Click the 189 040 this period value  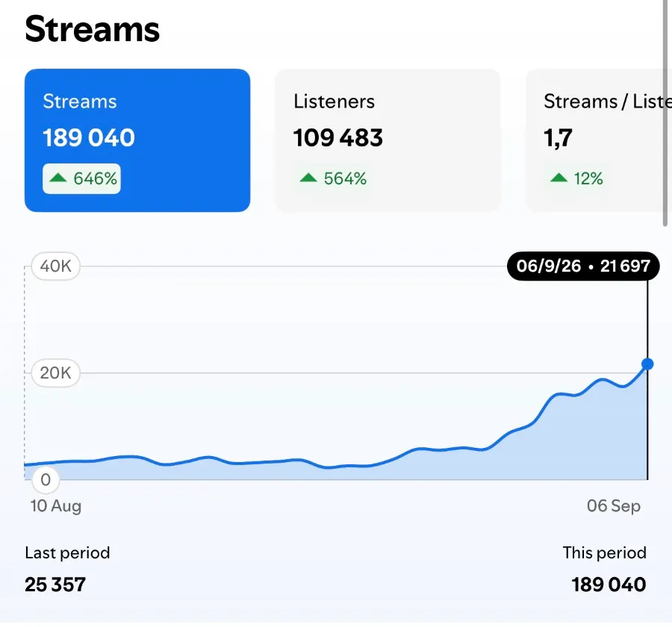coord(609,584)
